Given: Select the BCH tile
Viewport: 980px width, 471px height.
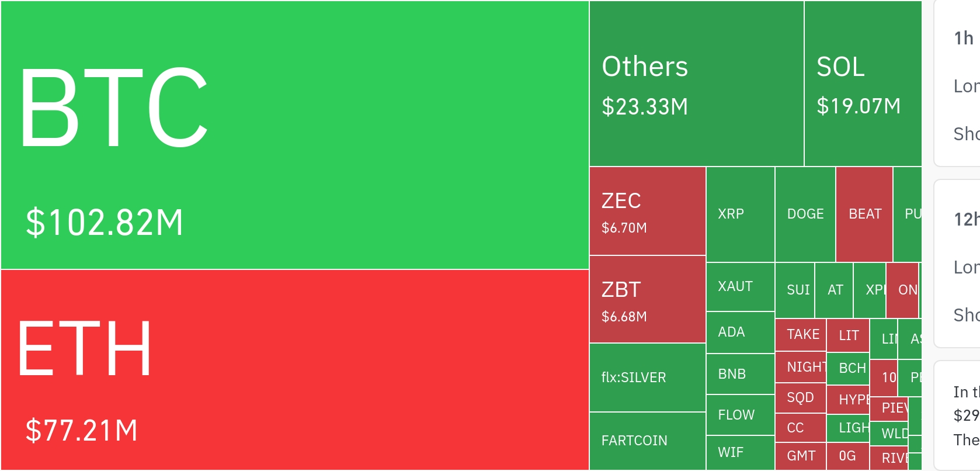Looking at the screenshot, I should (848, 368).
